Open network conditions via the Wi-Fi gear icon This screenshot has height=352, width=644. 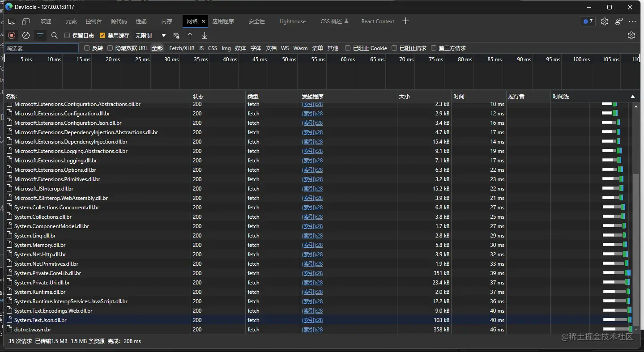[176, 35]
